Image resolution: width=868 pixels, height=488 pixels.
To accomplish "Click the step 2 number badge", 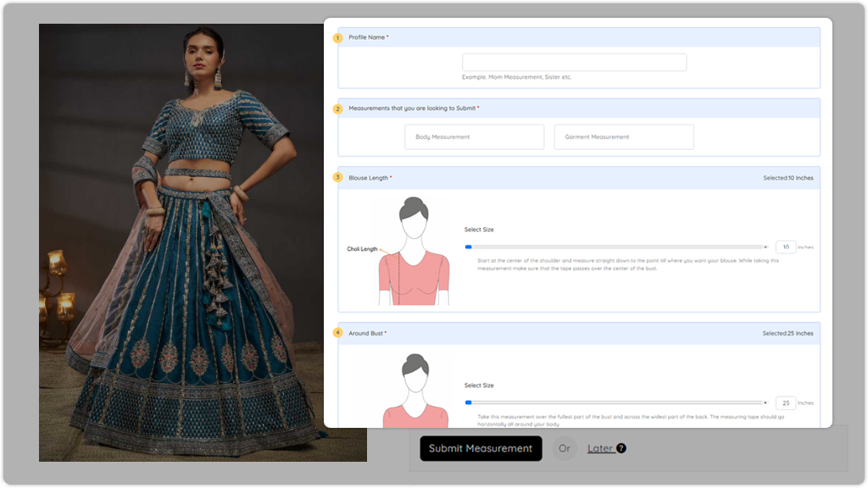I will [337, 108].
